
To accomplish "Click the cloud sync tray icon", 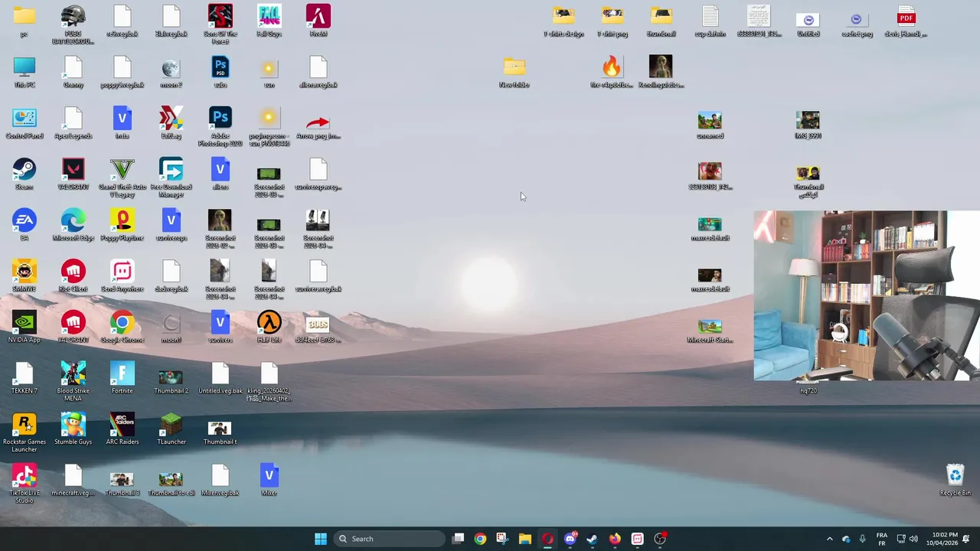I will coord(846,539).
